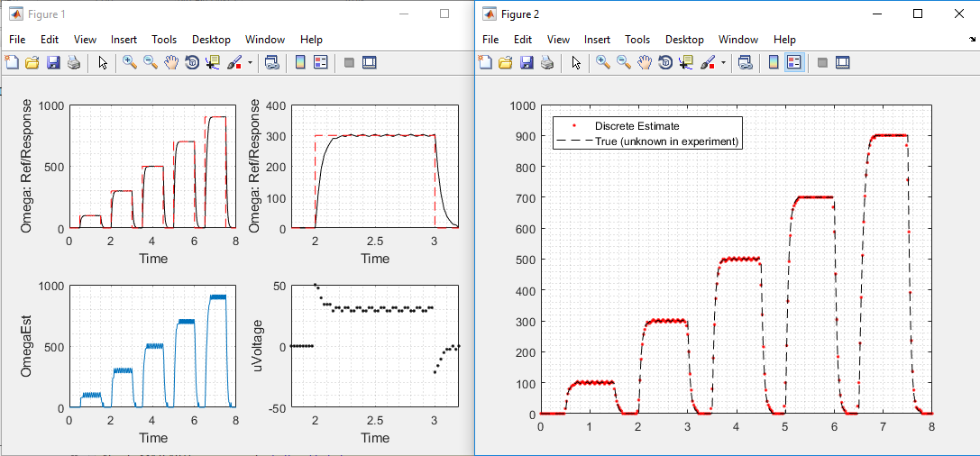Close the Figure 2 window
Viewport: 980px width, 456px height.
click(959, 14)
